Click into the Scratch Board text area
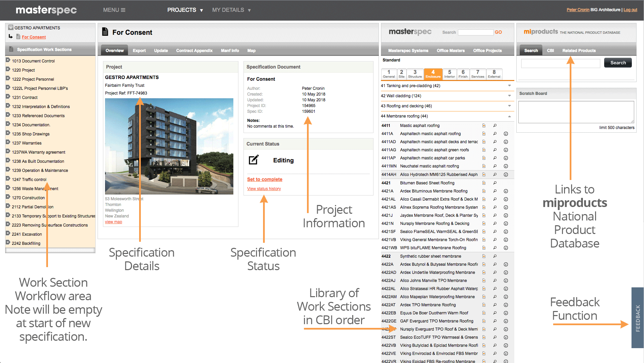Viewport: 644px width, 363px height. click(x=576, y=112)
